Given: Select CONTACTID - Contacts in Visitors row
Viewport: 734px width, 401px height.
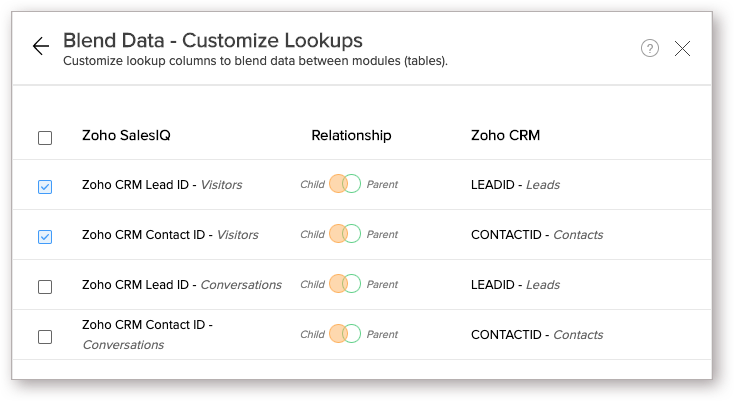Looking at the screenshot, I should click(537, 235).
